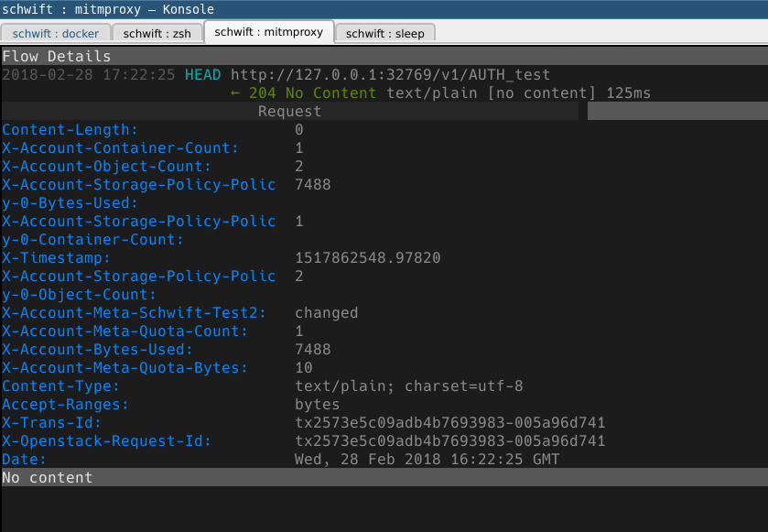Click the X-Account-Meta-Schwift-Test2 header
The height and width of the screenshot is (532, 768).
point(134,312)
